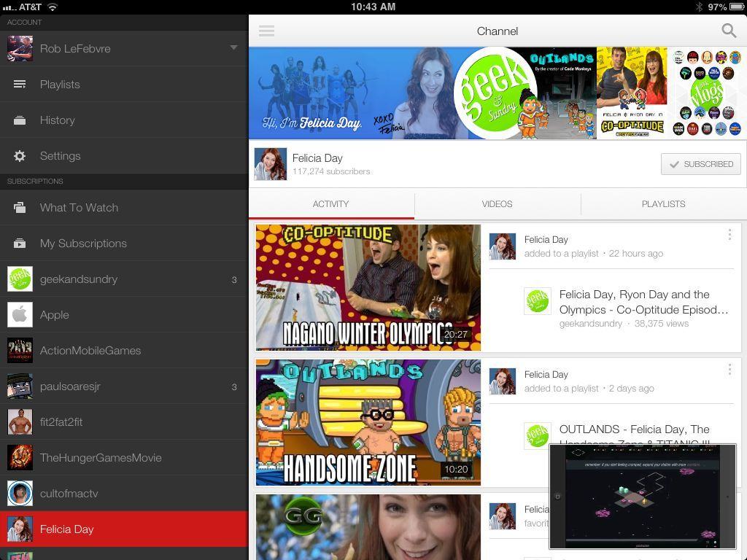Switch to the VIDEOS tab
The image size is (747, 560).
pos(497,204)
